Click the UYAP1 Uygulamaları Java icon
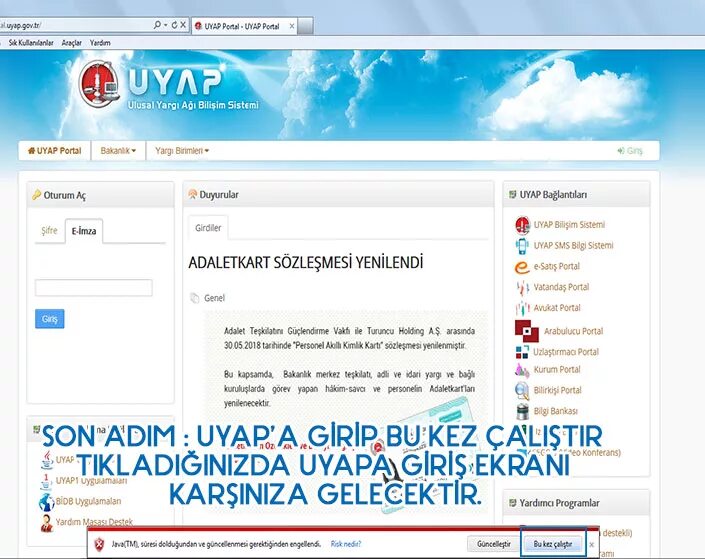This screenshot has width=705, height=559. tap(45, 481)
